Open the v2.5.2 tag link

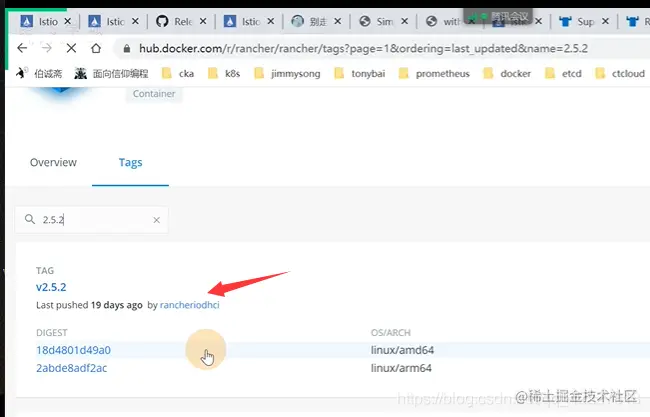click(51, 287)
